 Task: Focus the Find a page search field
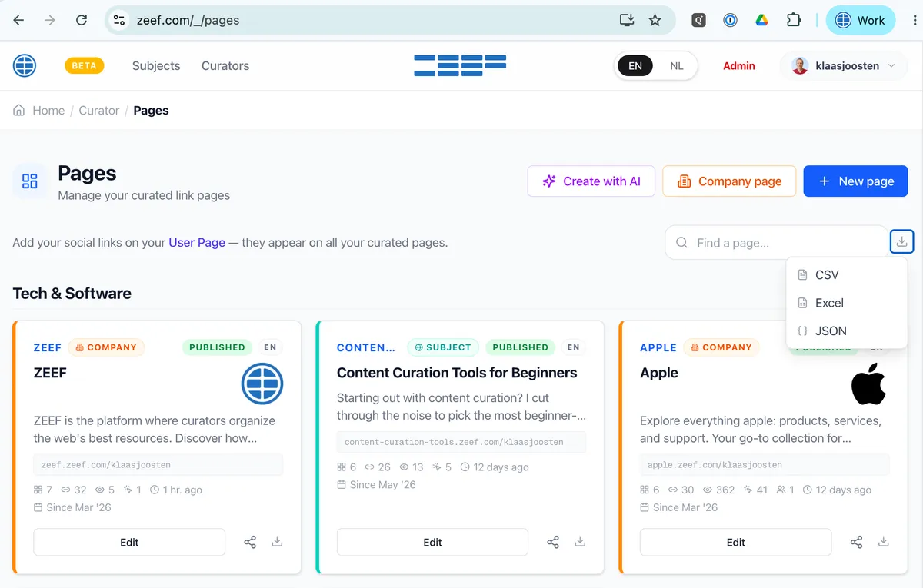(777, 243)
